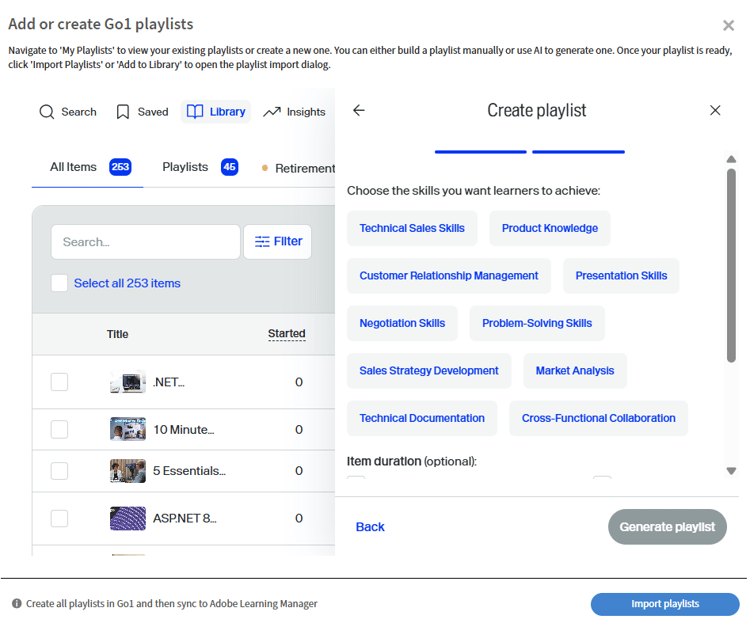
Task: Check the .NET course row checkbox
Action: [x=60, y=382]
